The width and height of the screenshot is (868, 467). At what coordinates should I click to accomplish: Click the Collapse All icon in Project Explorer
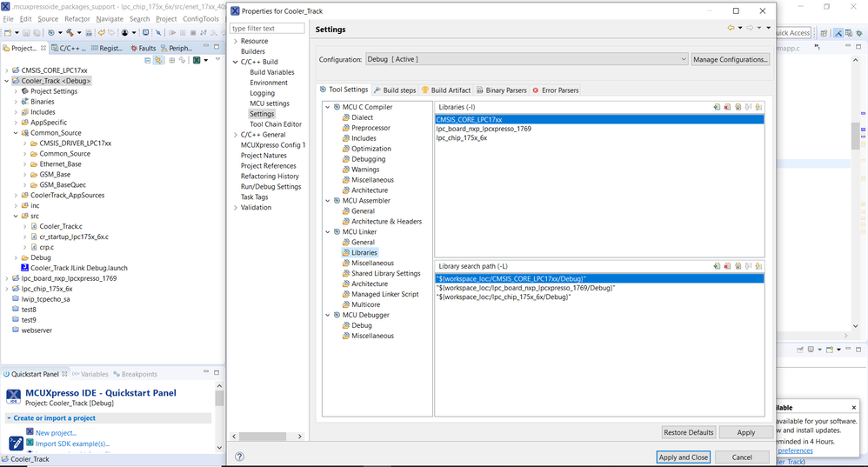148,60
